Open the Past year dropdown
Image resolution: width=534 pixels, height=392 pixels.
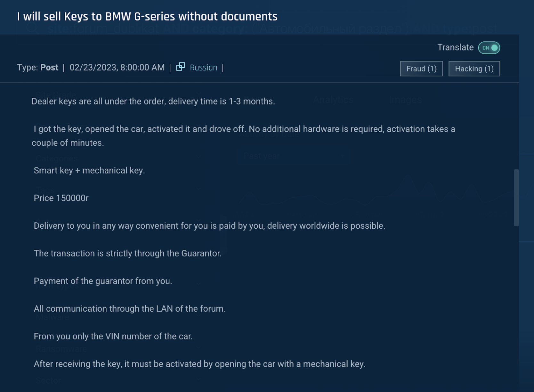(294, 156)
